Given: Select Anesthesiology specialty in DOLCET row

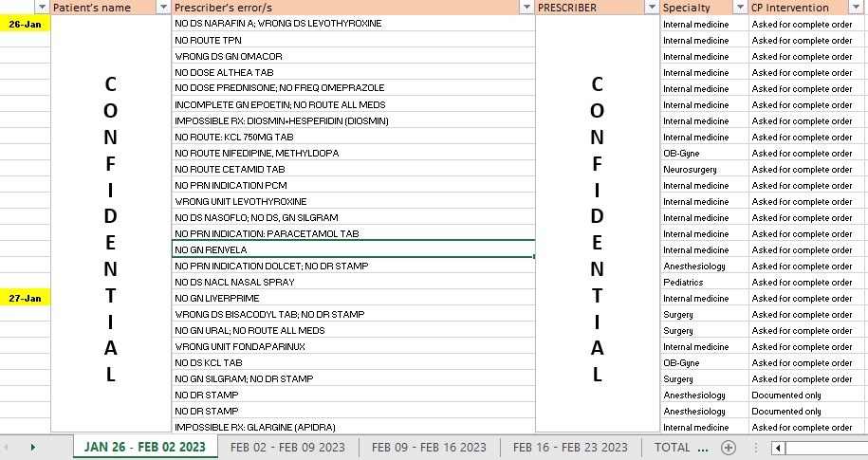Looking at the screenshot, I should (704, 267).
